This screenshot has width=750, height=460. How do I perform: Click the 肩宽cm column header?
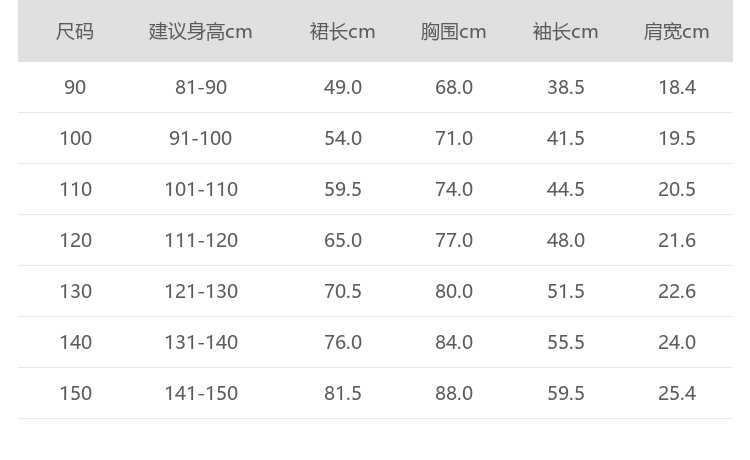pos(676,31)
